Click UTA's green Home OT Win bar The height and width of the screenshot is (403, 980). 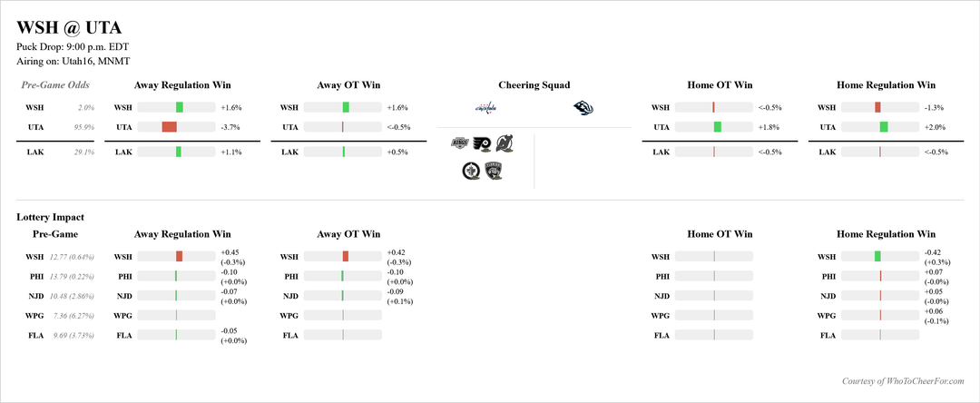(x=717, y=127)
